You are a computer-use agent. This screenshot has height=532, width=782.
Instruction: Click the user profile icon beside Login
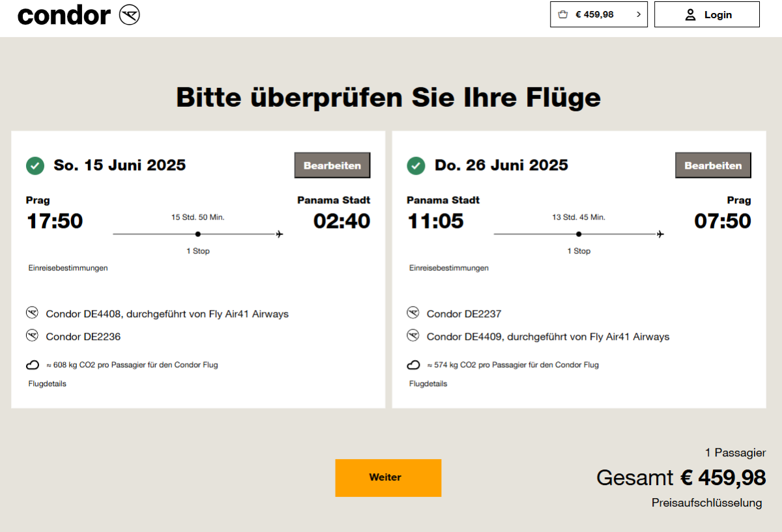click(690, 15)
